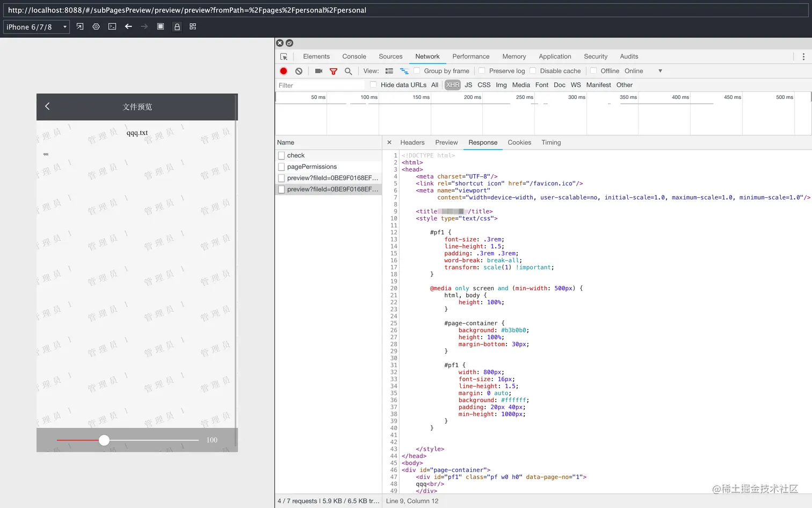Open the iPhone 6/7/8 device dropdown
The image size is (812, 508).
click(x=37, y=27)
